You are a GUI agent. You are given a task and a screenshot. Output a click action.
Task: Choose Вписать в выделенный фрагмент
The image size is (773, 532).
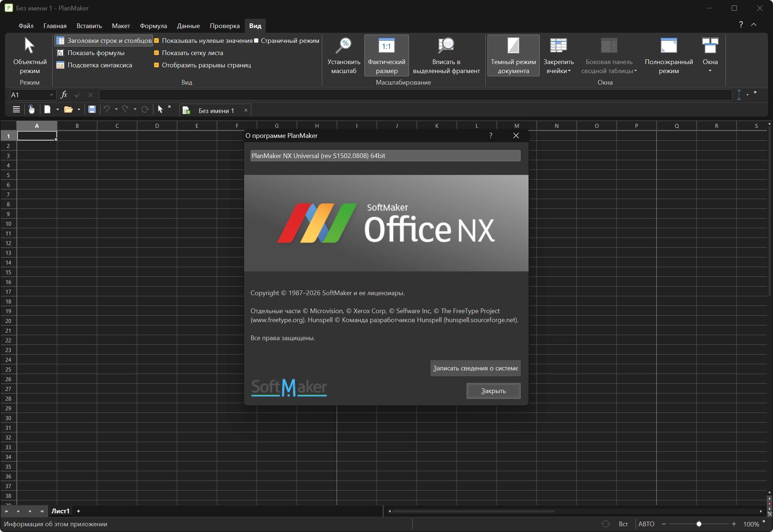click(x=446, y=56)
